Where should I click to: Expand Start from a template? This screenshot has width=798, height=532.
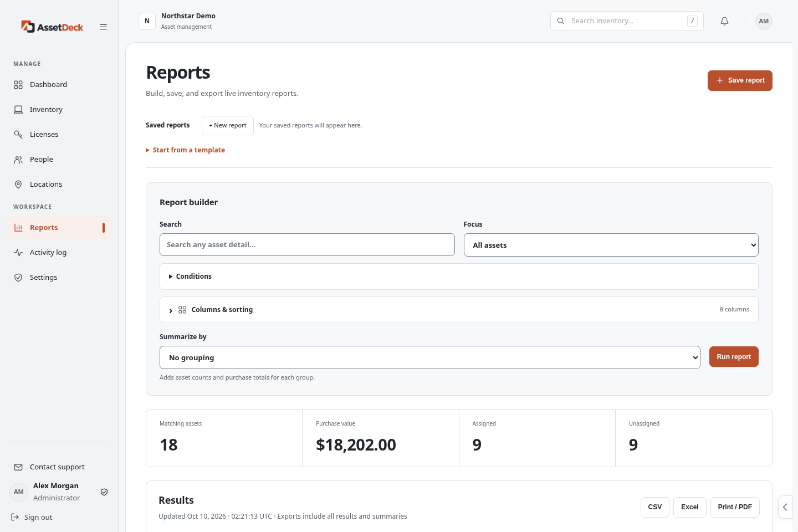(185, 150)
